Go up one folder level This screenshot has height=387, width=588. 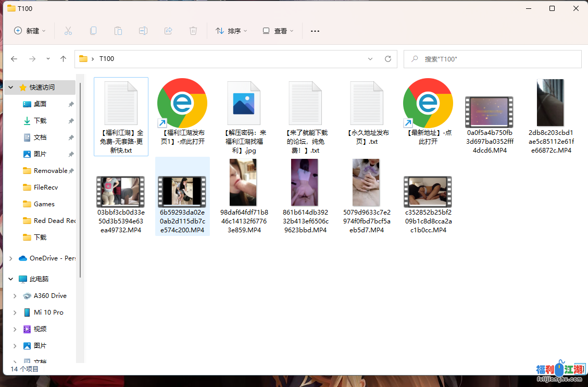point(64,59)
